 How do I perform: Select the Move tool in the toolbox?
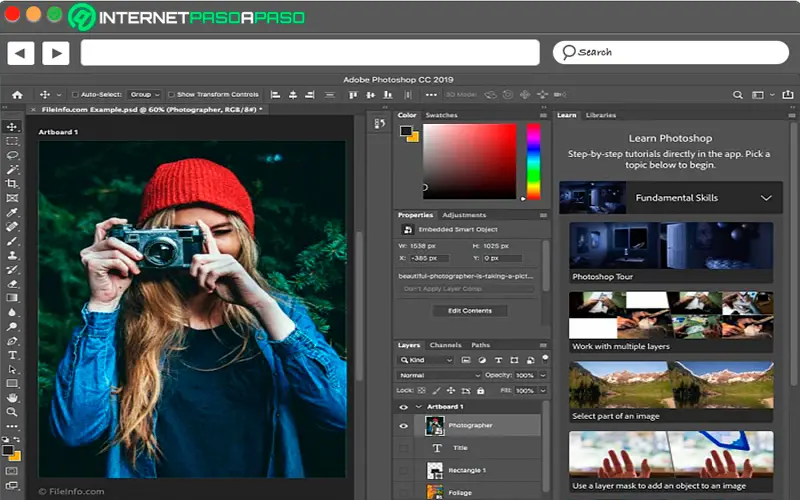pyautogui.click(x=12, y=127)
